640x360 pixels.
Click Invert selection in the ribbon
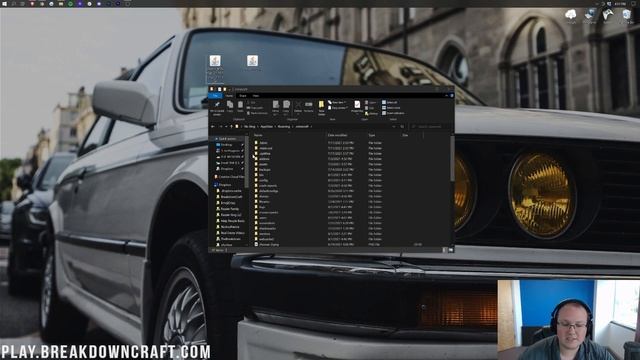[393, 113]
